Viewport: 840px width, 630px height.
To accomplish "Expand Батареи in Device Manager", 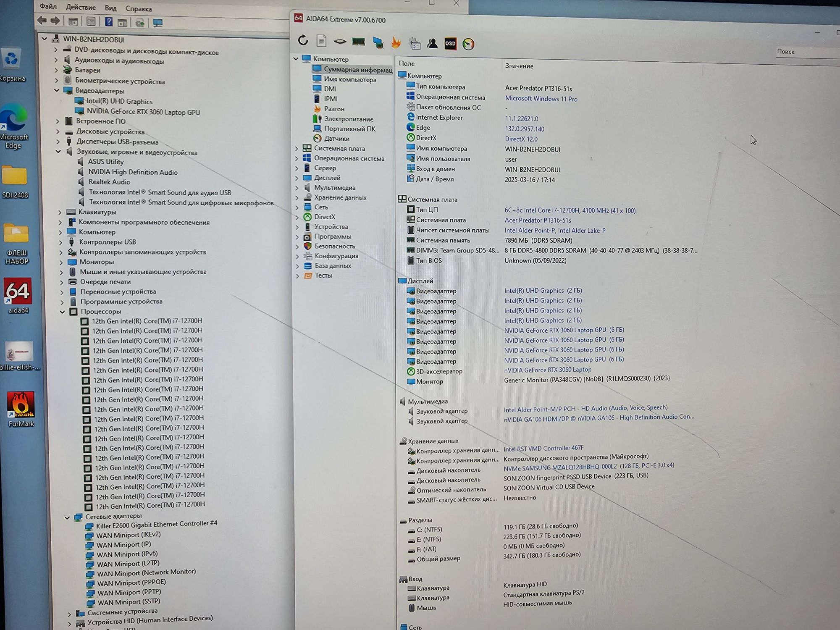I will point(56,70).
